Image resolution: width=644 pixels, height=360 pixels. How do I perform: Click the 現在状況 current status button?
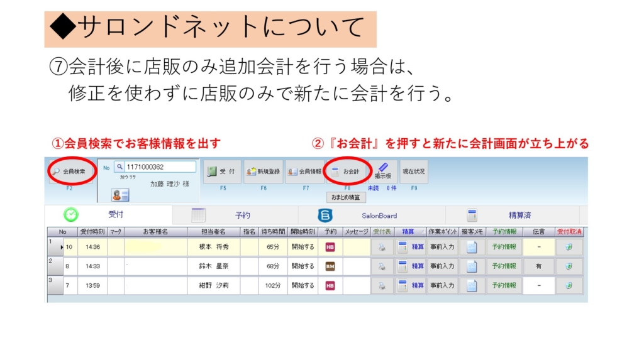pyautogui.click(x=414, y=172)
